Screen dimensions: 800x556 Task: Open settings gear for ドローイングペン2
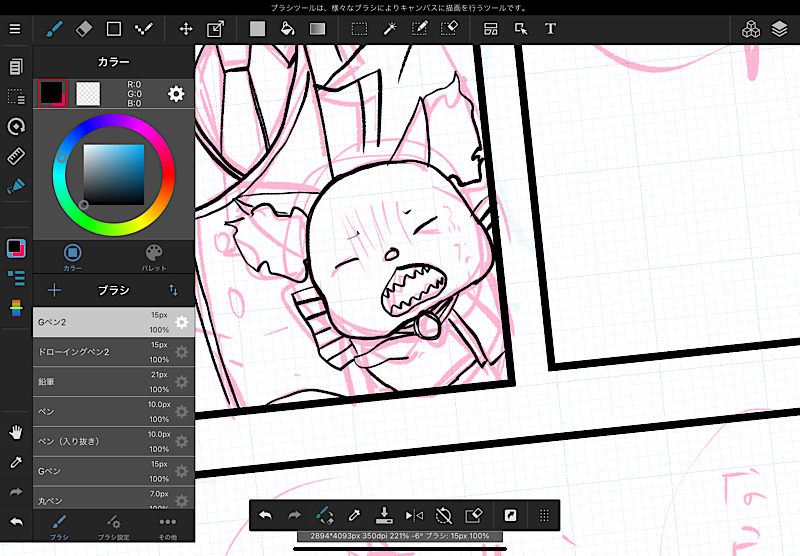pos(181,352)
